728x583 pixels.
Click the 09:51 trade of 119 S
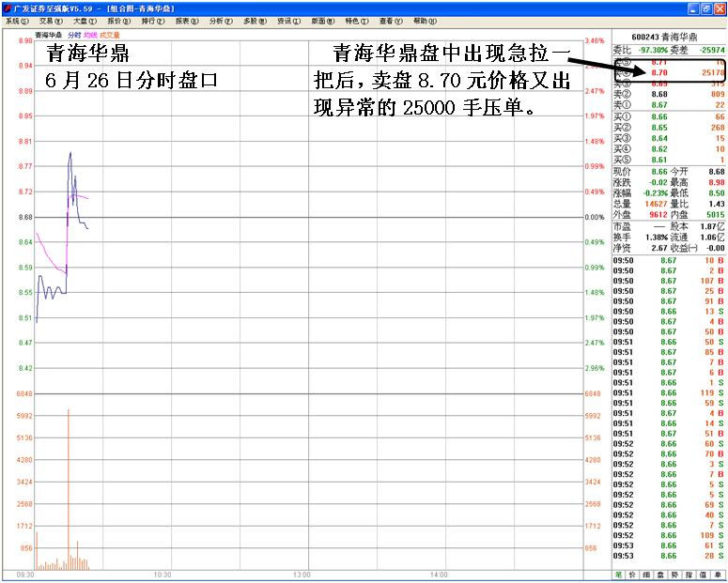669,392
